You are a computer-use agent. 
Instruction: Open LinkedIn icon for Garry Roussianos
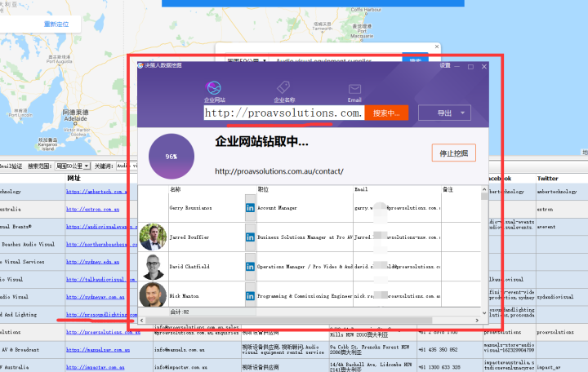[250, 207]
